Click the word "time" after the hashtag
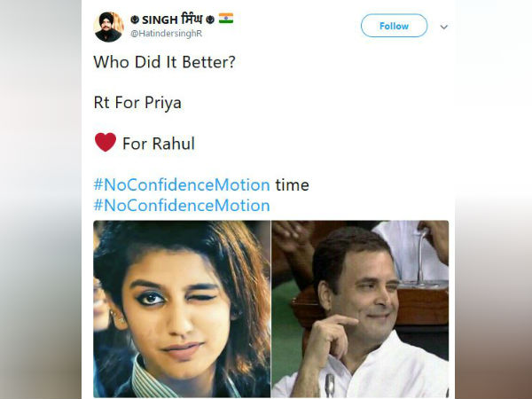532x399 pixels. (292, 185)
